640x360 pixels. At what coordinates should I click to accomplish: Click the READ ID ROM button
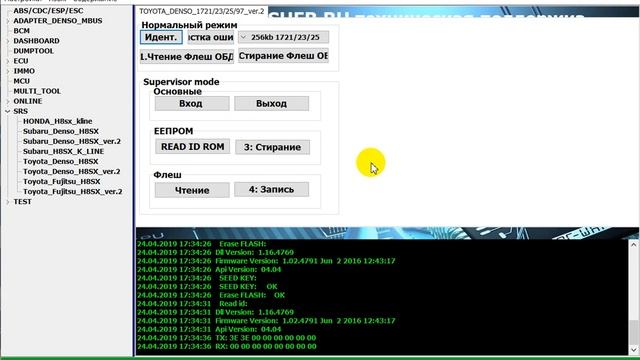[x=192, y=147]
